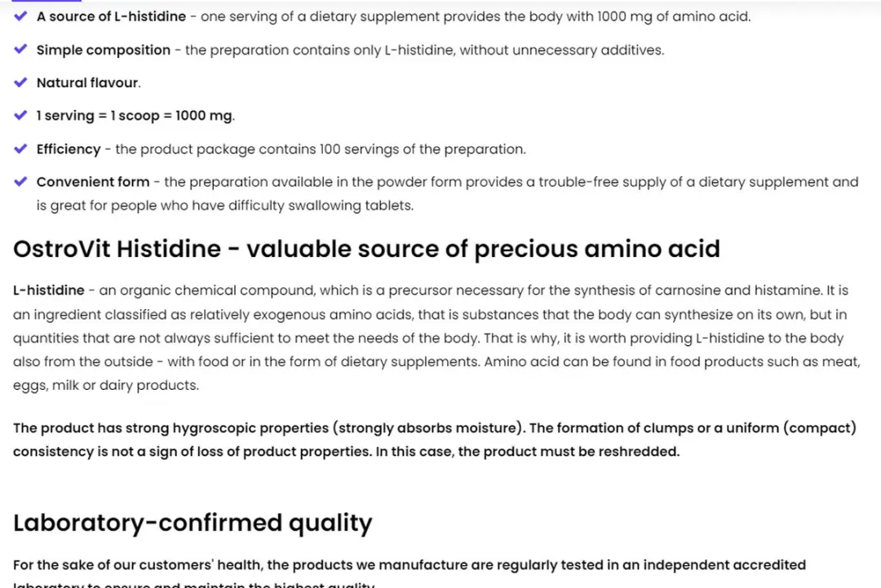The width and height of the screenshot is (881, 588).
Task: Click checkmark icon beside '1 serving = 1 scoop'
Action: [x=20, y=116]
